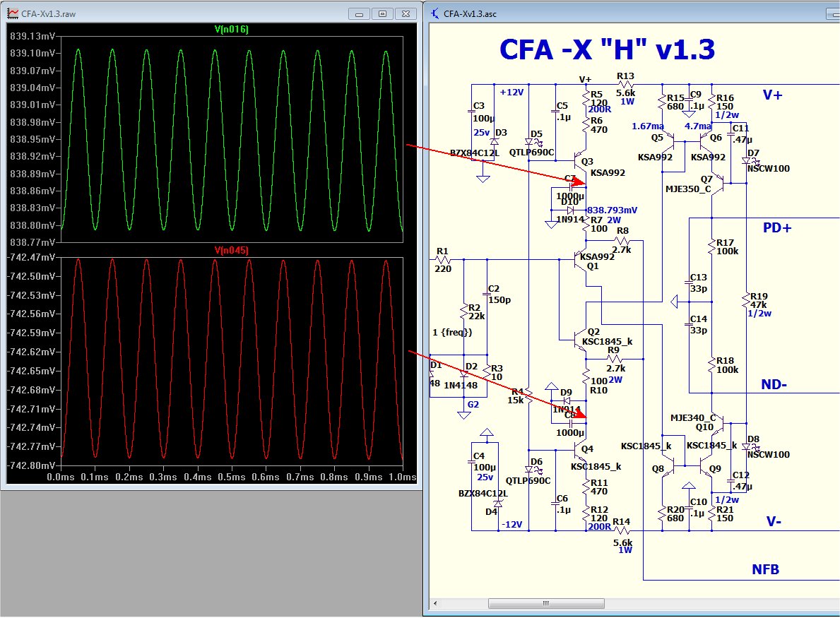Select the R6 470 resistor label
The image size is (840, 618).
[x=598, y=125]
